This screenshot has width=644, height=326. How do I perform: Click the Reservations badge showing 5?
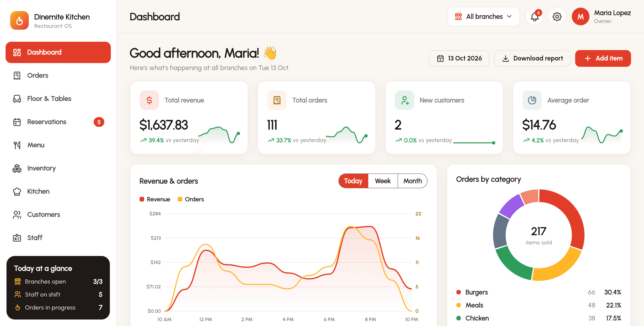point(99,122)
